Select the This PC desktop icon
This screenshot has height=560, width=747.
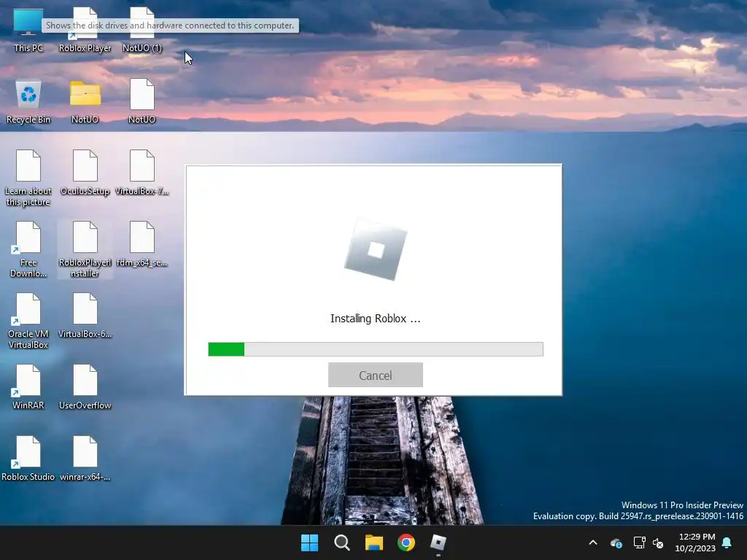point(28,30)
